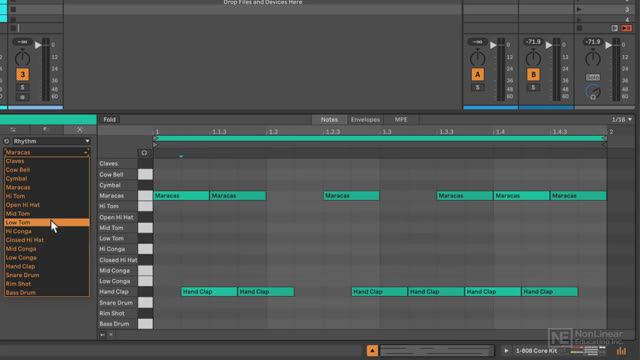Click return A pan knob
The image size is (640, 360).
click(x=478, y=59)
